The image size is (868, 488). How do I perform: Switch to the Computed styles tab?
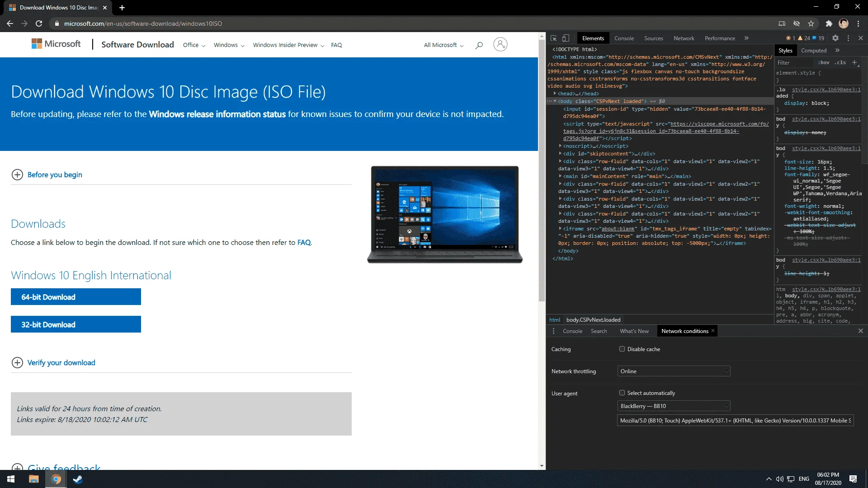[x=814, y=51]
